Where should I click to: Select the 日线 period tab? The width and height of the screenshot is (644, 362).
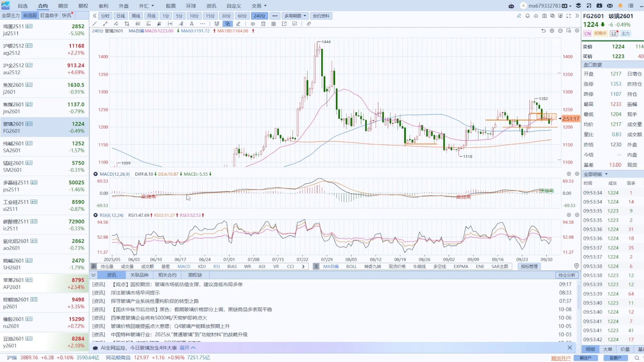[120, 16]
